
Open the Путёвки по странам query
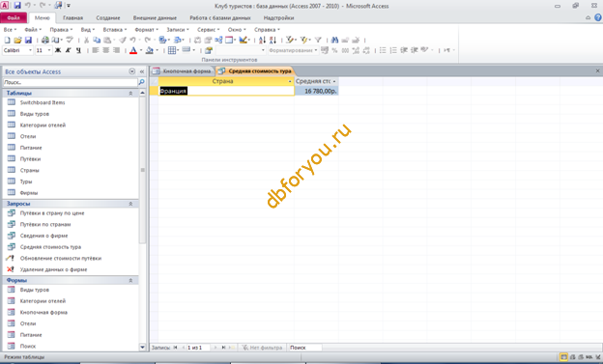click(45, 224)
